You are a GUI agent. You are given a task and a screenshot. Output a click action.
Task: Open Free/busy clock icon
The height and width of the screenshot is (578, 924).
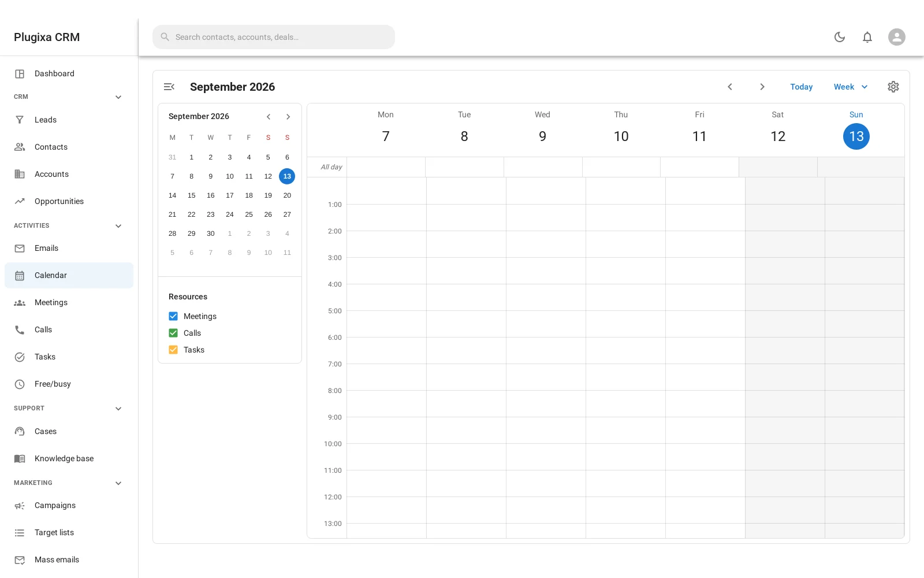pos(20,384)
